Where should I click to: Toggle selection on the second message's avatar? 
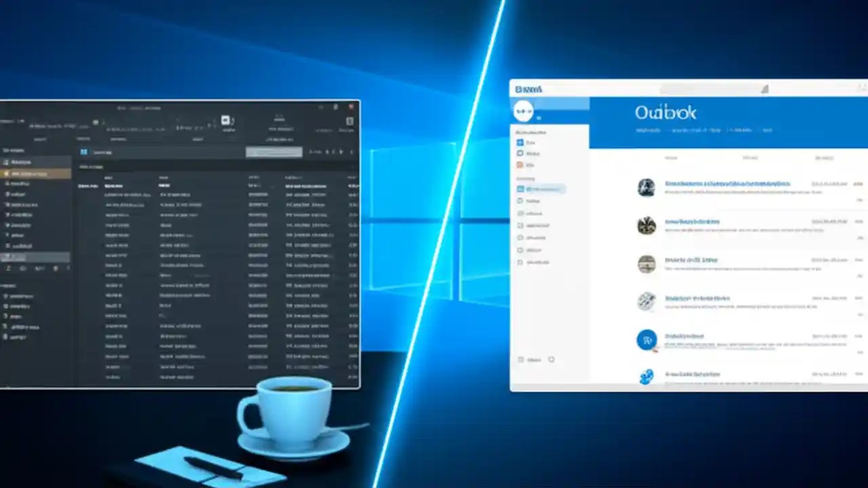646,226
